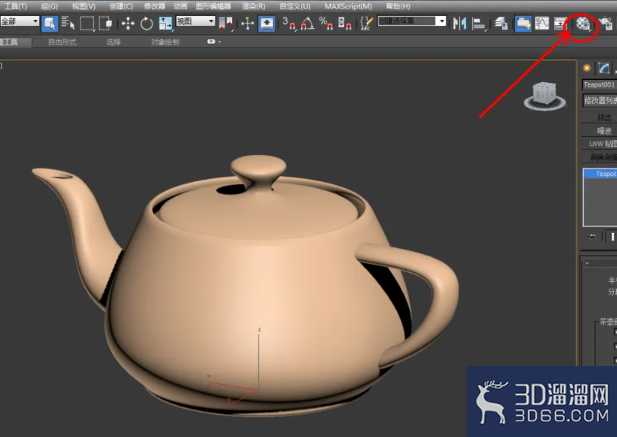Select the Select Object tool
The width and height of the screenshot is (617, 437).
click(x=50, y=23)
